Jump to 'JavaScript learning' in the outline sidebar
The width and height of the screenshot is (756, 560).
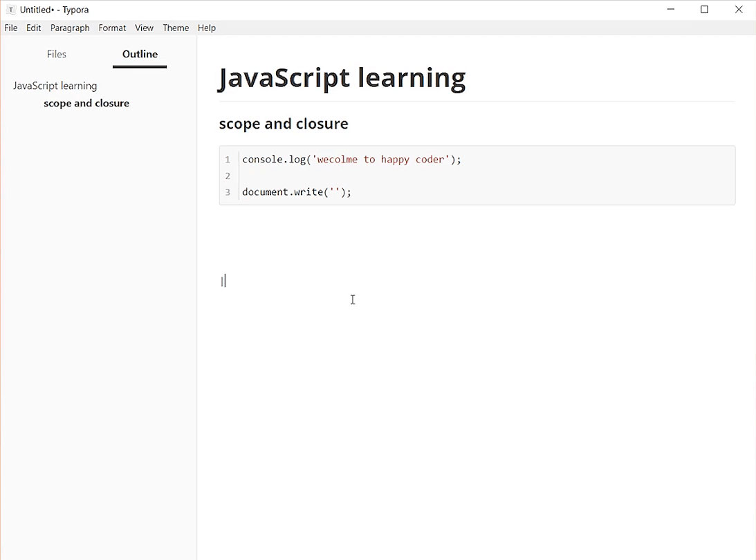55,86
